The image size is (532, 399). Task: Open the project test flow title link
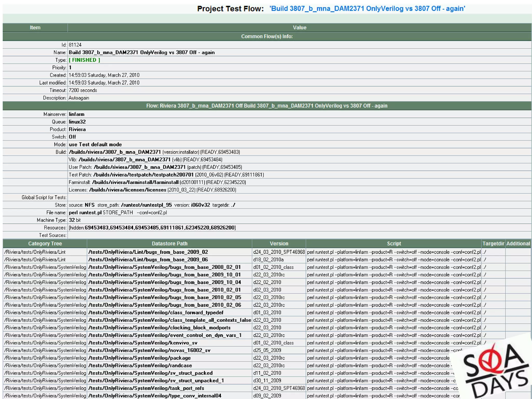click(x=367, y=9)
